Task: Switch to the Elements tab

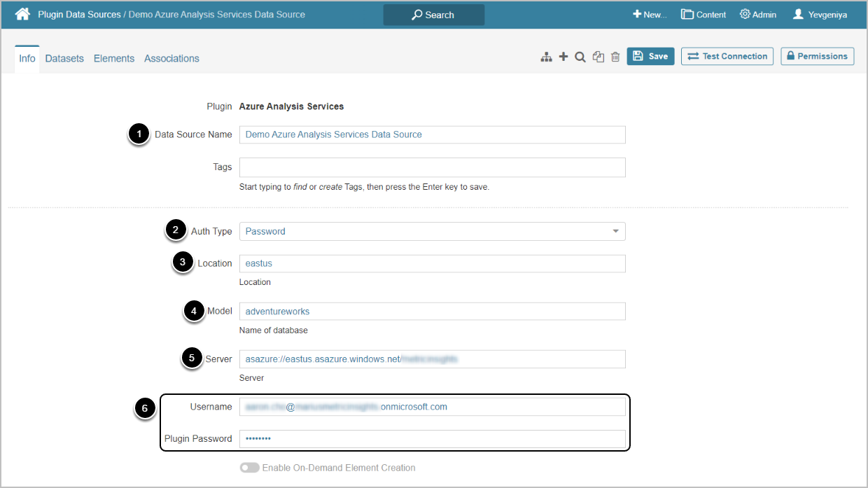Action: pyautogui.click(x=114, y=59)
